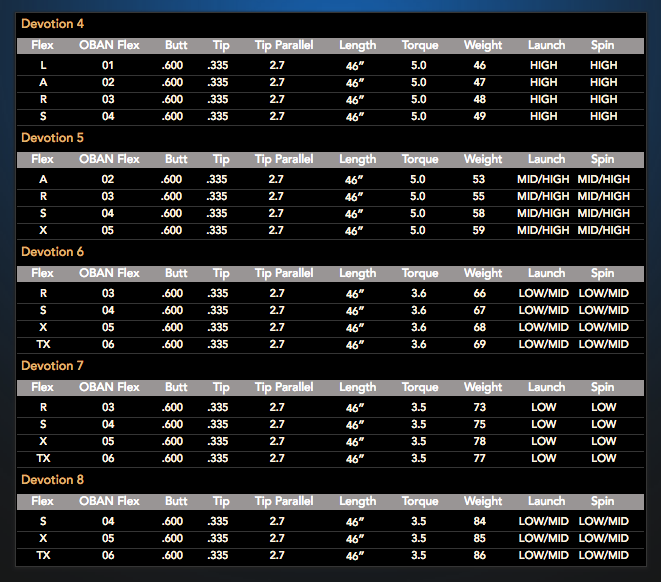Click LOW/MID spin in Devotion 6 row TX

604,344
